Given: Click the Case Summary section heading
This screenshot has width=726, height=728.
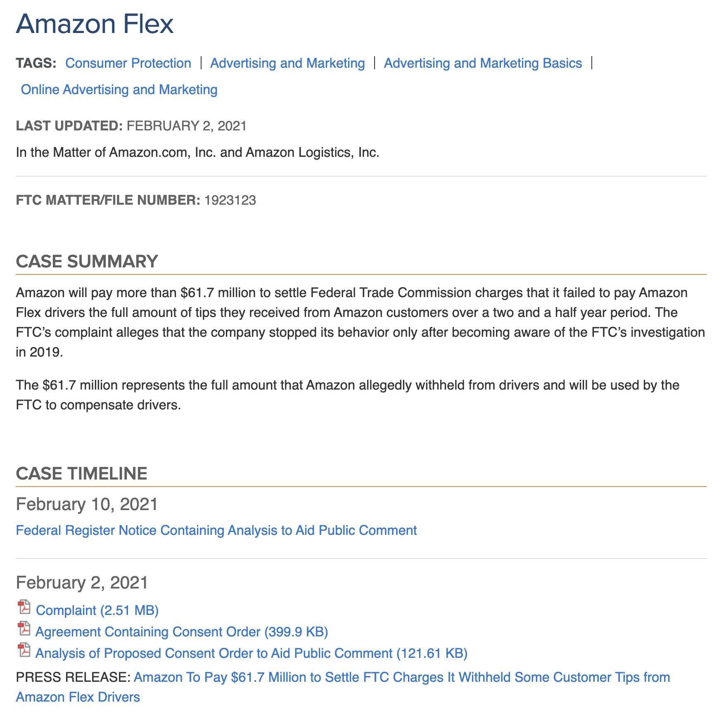Looking at the screenshot, I should 87,262.
